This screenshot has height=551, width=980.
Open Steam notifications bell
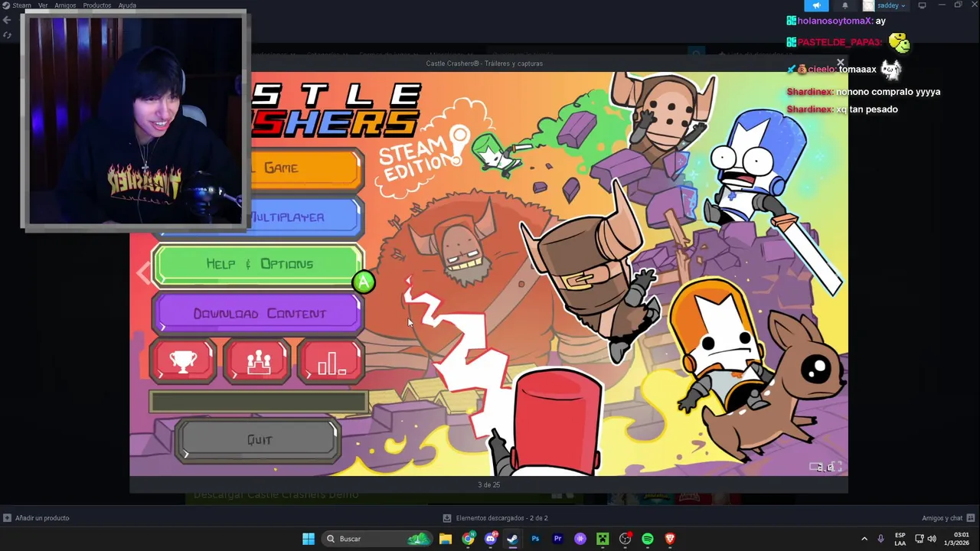click(844, 5)
